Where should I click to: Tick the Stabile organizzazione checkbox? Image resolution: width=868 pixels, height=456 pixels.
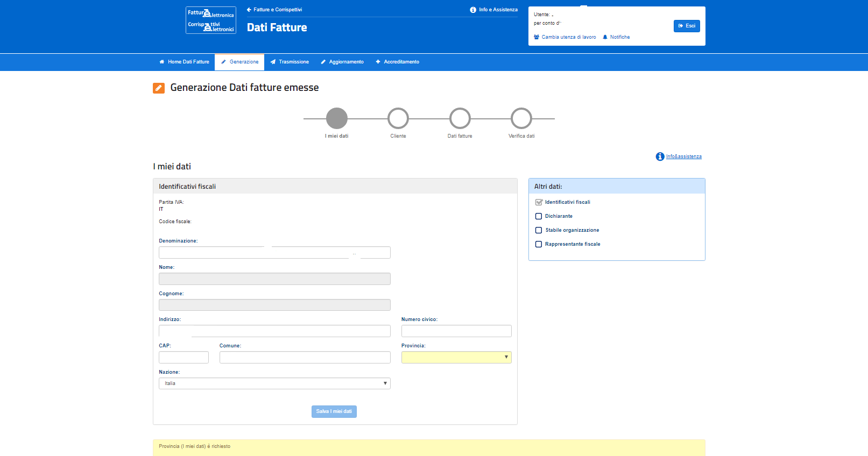(x=539, y=230)
